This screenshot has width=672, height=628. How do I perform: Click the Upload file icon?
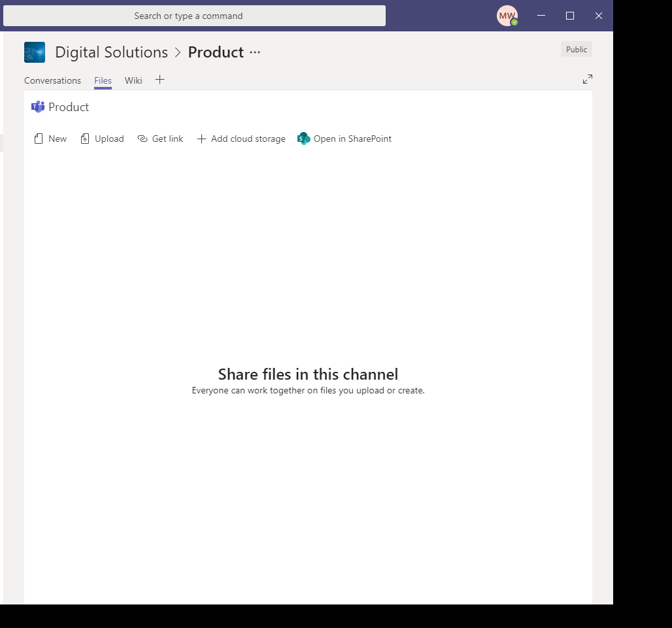click(x=85, y=139)
